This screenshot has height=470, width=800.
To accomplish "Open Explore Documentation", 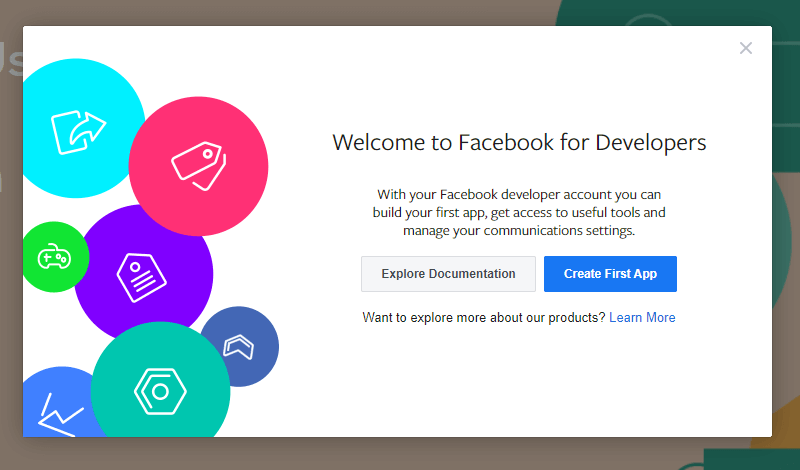I will pos(448,274).
